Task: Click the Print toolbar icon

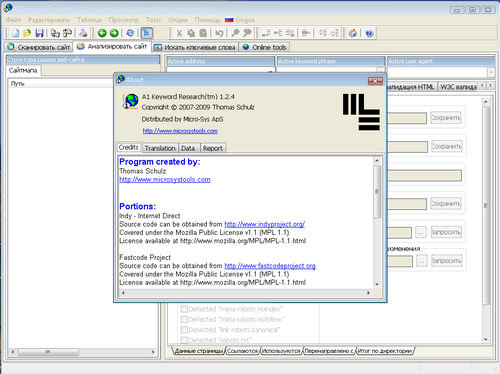Action: pos(83,33)
